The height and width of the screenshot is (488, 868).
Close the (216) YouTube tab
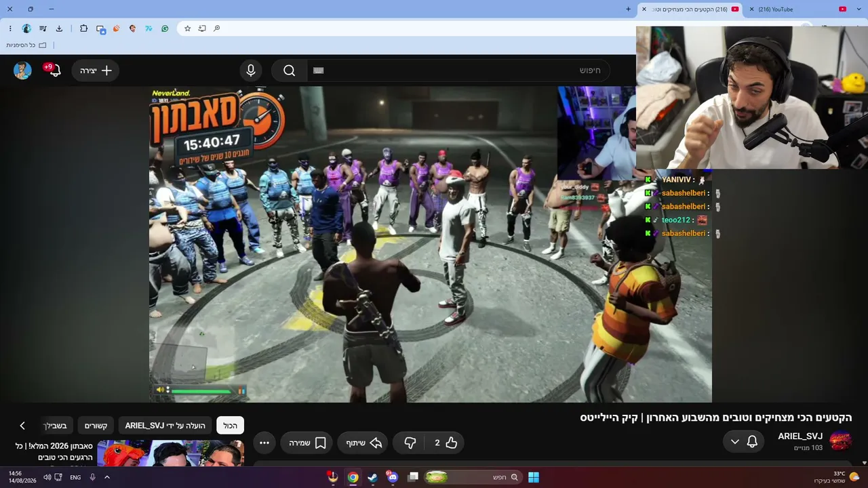(x=751, y=9)
